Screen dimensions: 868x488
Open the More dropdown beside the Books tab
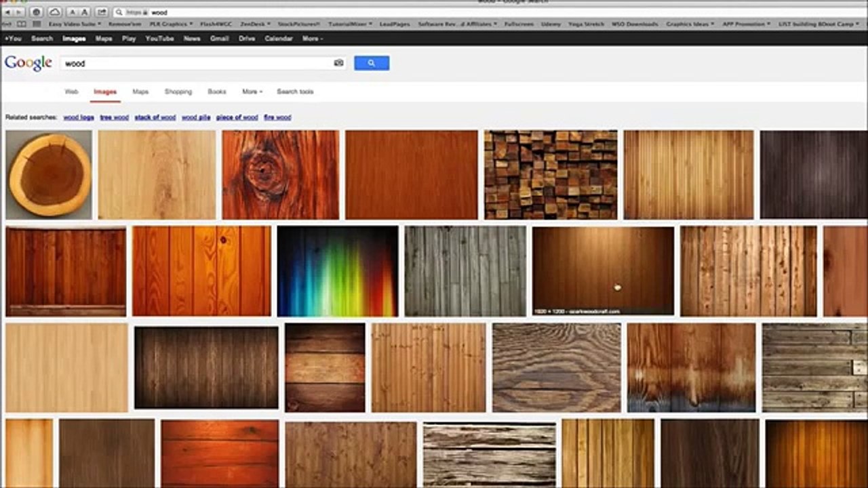click(x=252, y=91)
